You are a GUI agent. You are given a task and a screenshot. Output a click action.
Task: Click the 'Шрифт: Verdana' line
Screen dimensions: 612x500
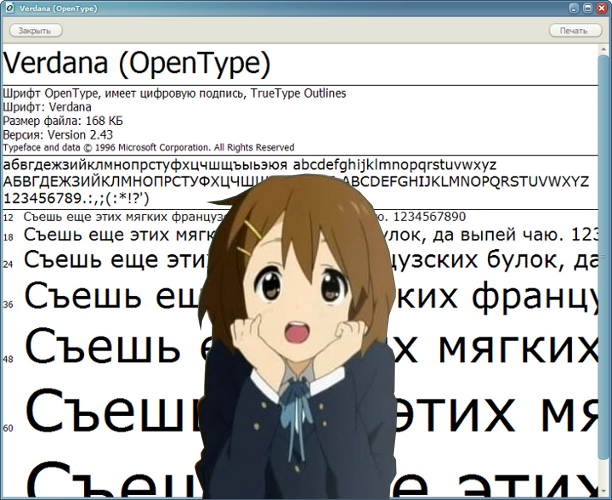47,107
